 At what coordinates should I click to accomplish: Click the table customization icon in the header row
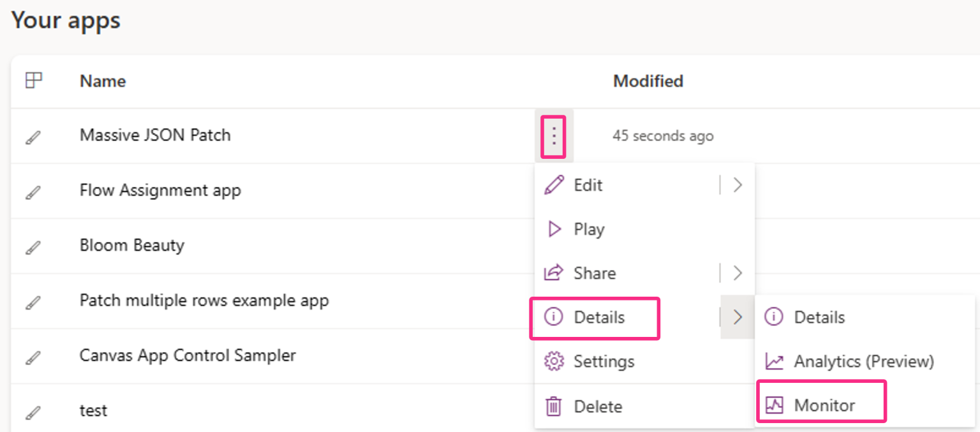pos(34,80)
